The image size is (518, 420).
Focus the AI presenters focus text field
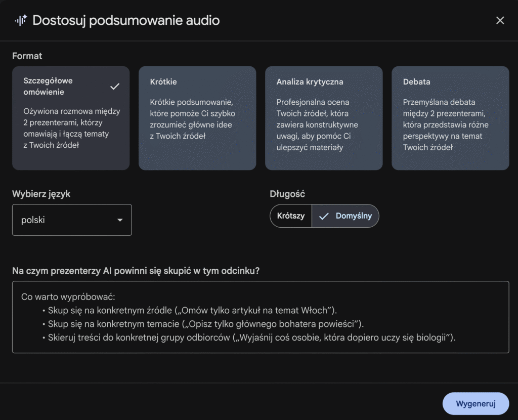(261, 317)
